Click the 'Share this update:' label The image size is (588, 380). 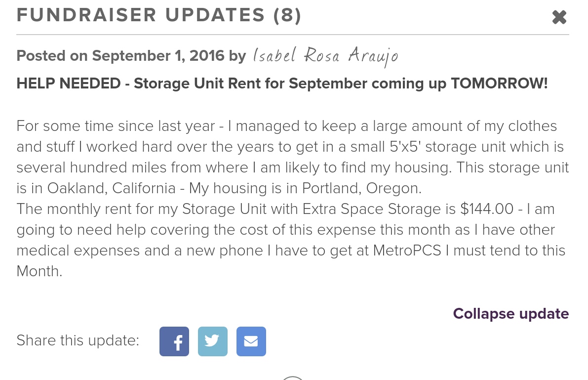point(78,340)
